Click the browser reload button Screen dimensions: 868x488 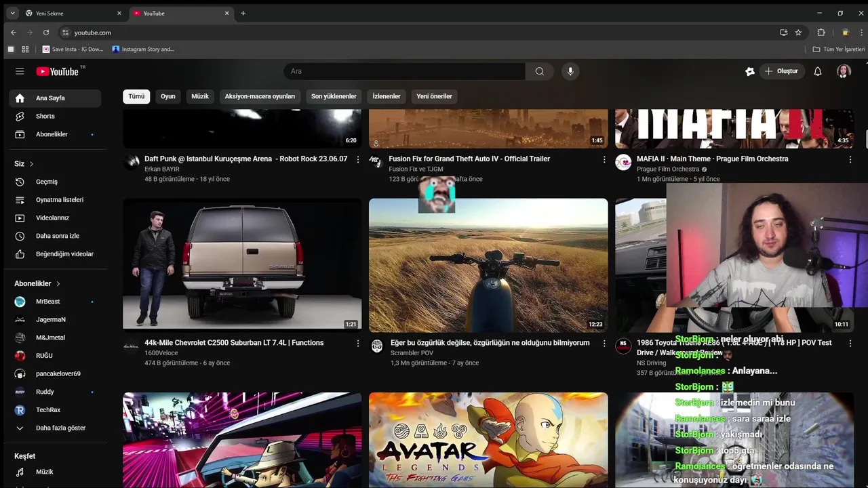click(x=46, y=33)
